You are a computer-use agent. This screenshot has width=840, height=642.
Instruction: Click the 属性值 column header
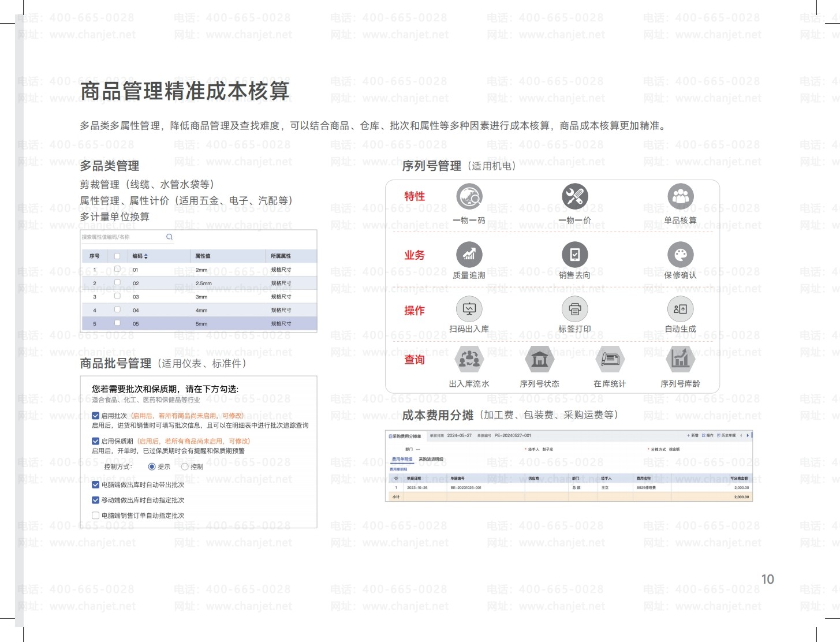click(x=203, y=256)
